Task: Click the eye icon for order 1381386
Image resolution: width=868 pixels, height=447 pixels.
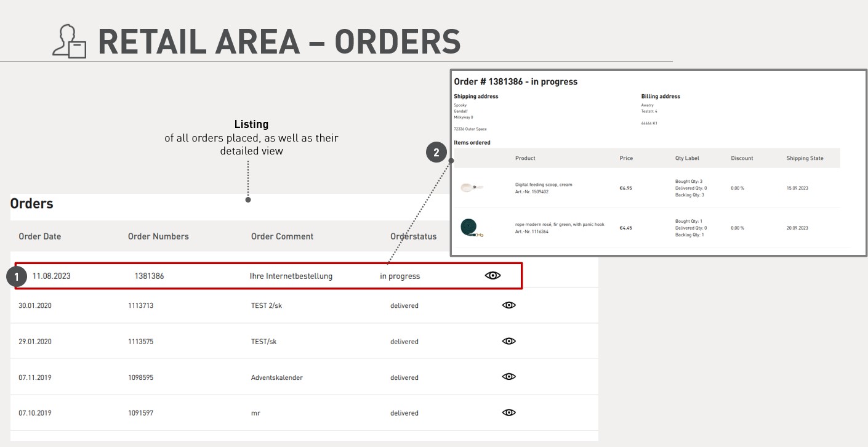Action: 492,276
